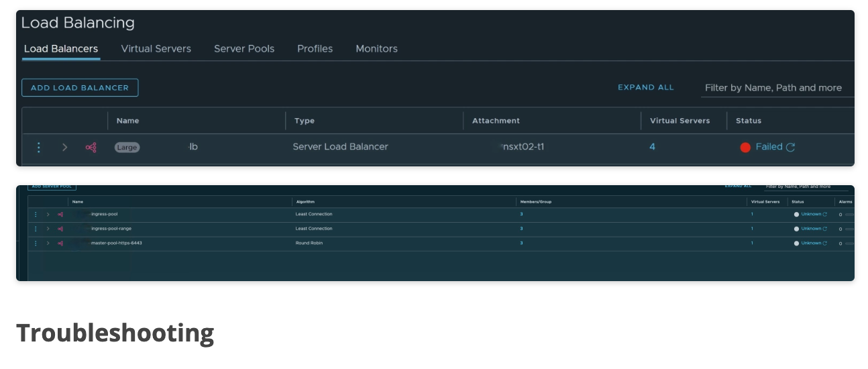
Task: Click Expand All above the load balancer table
Action: click(x=645, y=87)
